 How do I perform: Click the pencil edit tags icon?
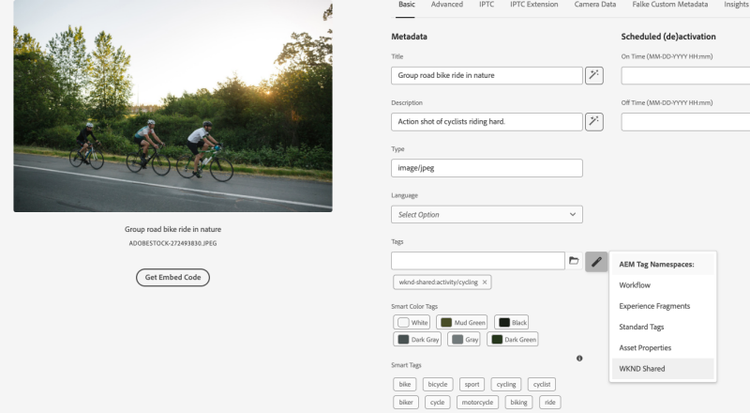(x=596, y=261)
